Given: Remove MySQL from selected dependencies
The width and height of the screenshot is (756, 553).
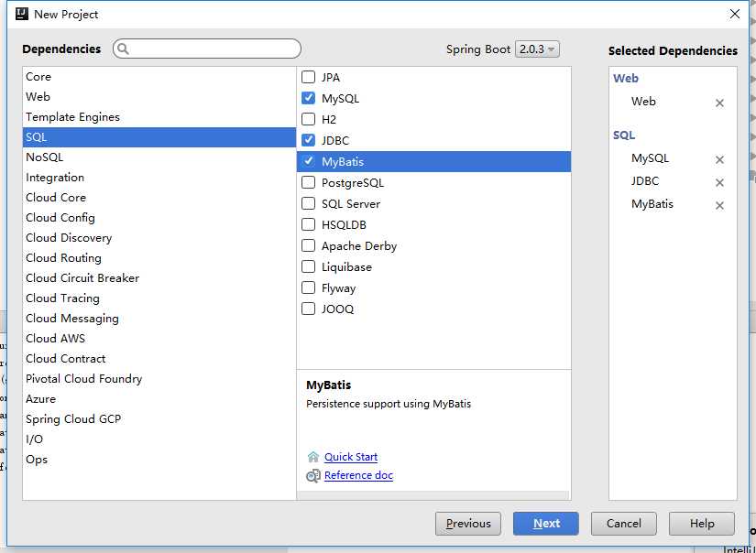Looking at the screenshot, I should coord(719,160).
